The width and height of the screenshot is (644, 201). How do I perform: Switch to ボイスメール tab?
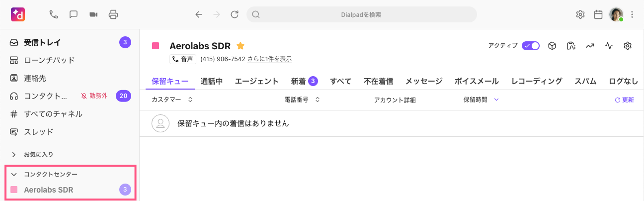point(477,81)
